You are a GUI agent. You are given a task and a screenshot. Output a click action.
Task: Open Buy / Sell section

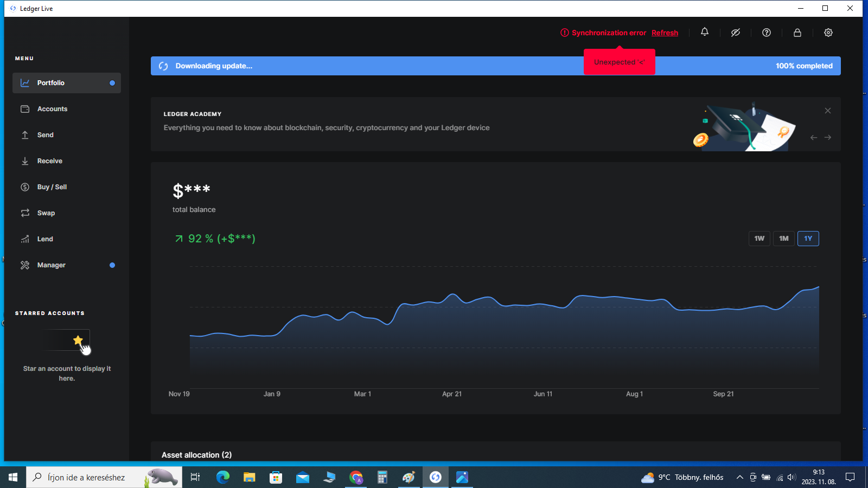pos(67,187)
